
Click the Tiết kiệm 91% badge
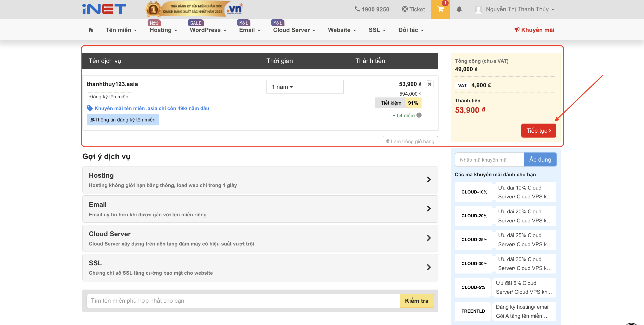tap(398, 103)
